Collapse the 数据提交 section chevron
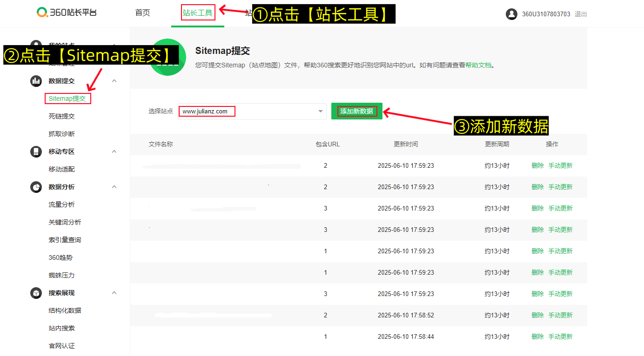644x356 pixels. (x=114, y=80)
